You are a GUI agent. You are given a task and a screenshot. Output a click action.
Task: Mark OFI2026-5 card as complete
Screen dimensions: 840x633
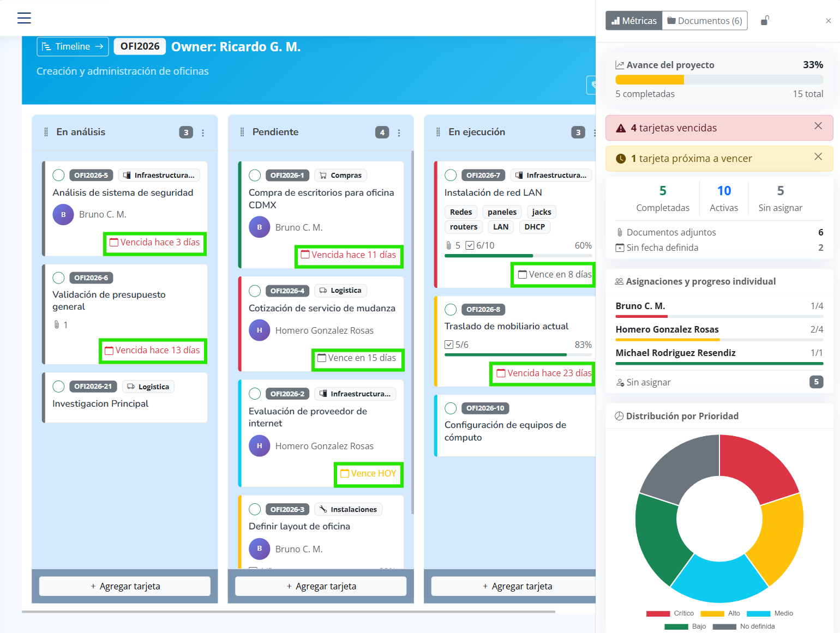(58, 175)
